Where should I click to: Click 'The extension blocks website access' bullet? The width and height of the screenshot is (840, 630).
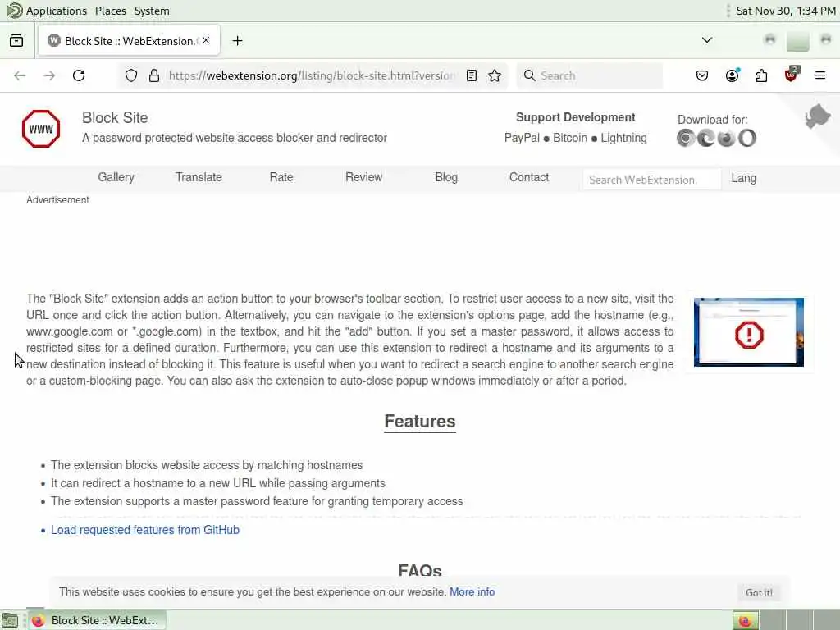[207, 465]
